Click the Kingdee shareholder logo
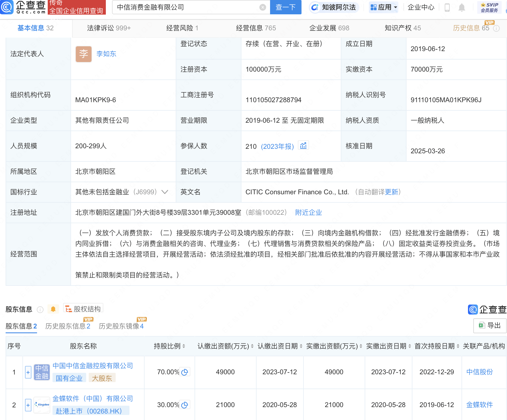 coord(42,405)
